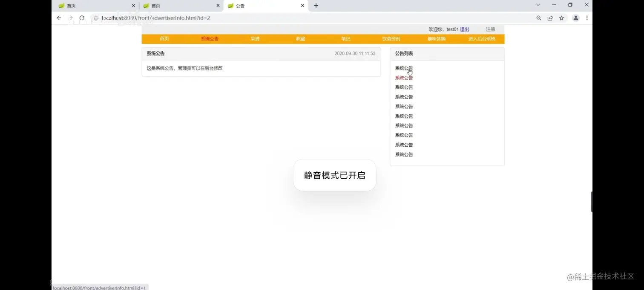Screen dimensions: 644x290
Task: Reload the current page
Action: pos(82,18)
